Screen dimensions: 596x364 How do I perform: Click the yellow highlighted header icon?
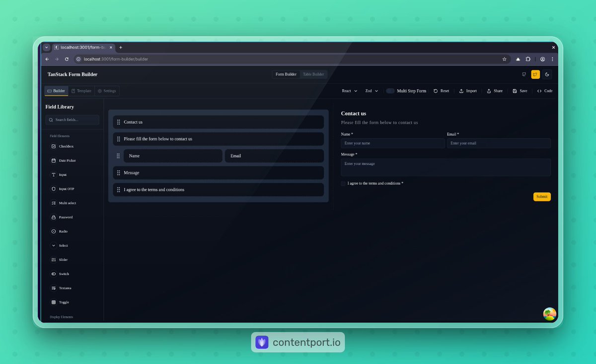535,74
